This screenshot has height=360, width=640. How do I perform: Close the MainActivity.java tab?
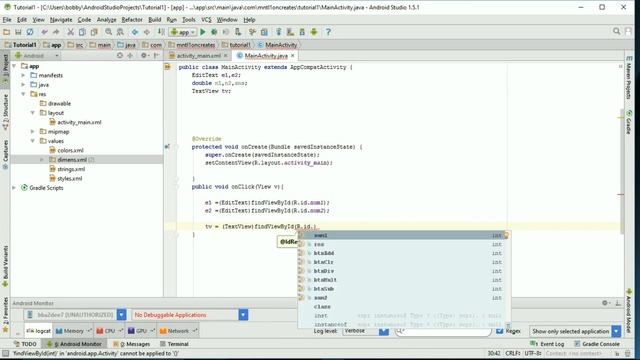pyautogui.click(x=293, y=56)
